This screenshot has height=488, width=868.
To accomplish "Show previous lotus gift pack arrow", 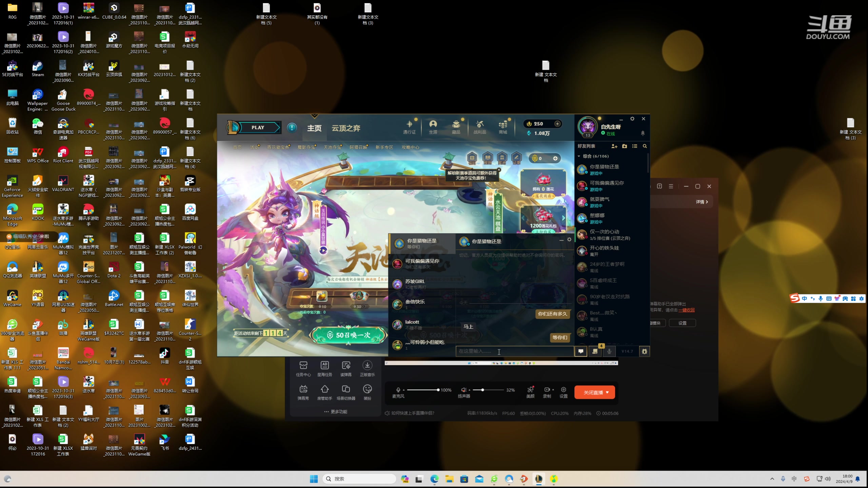I will 523,218.
